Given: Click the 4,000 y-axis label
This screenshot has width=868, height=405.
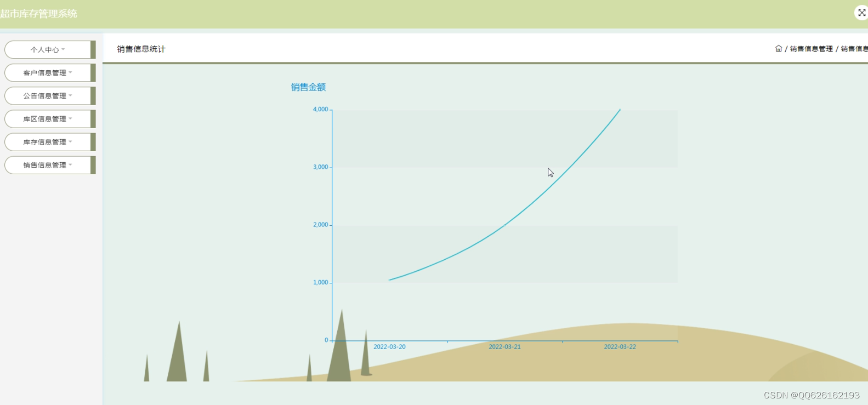Looking at the screenshot, I should [320, 110].
